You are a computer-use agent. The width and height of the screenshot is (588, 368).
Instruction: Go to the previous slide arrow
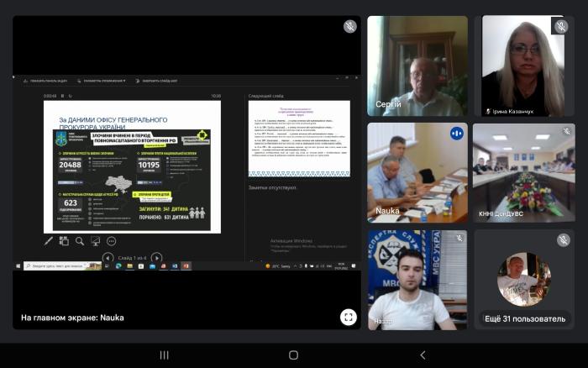(x=108, y=257)
